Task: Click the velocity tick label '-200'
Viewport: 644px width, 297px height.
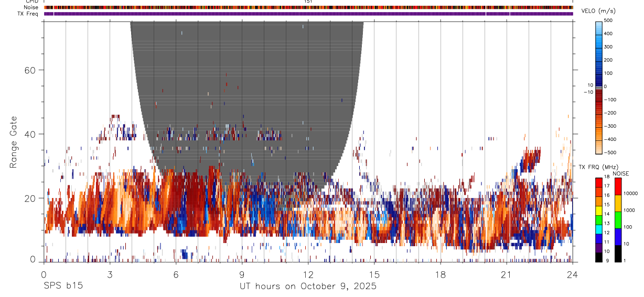Action: (x=611, y=113)
